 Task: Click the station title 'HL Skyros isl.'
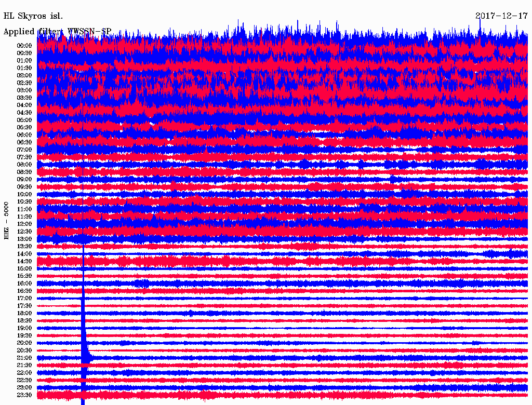(33, 16)
